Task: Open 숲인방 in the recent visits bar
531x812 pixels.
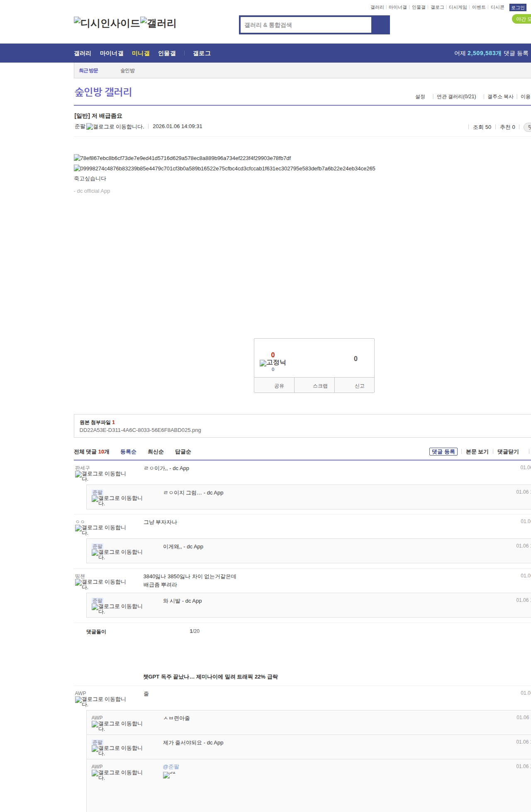Action: point(128,70)
